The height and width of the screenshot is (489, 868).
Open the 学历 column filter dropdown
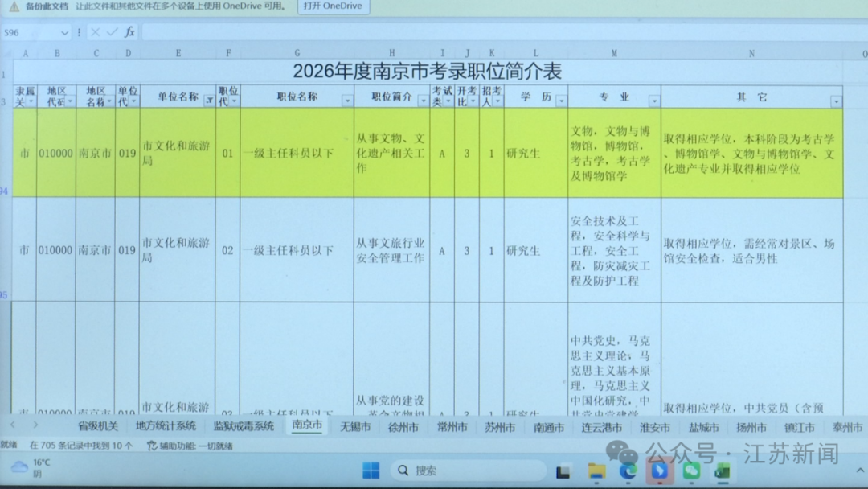coord(561,101)
